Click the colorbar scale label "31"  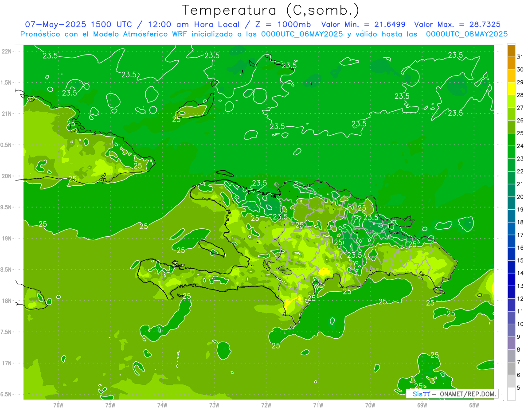(520, 57)
